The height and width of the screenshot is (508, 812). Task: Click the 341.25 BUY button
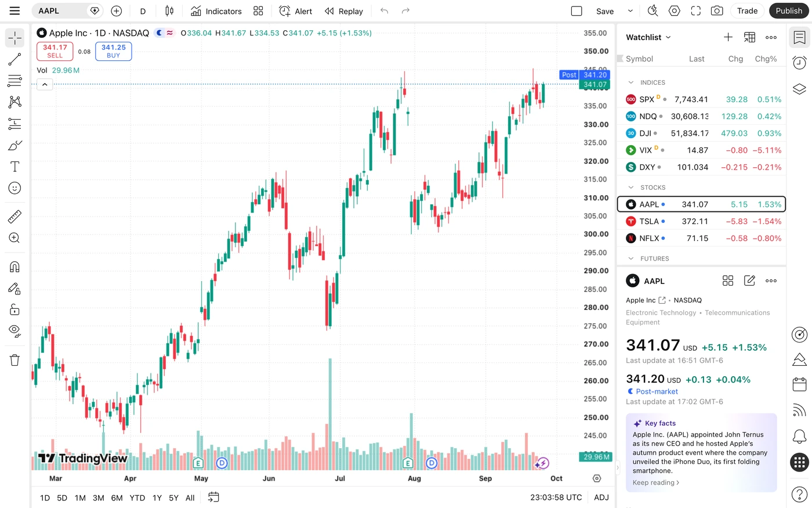click(114, 51)
